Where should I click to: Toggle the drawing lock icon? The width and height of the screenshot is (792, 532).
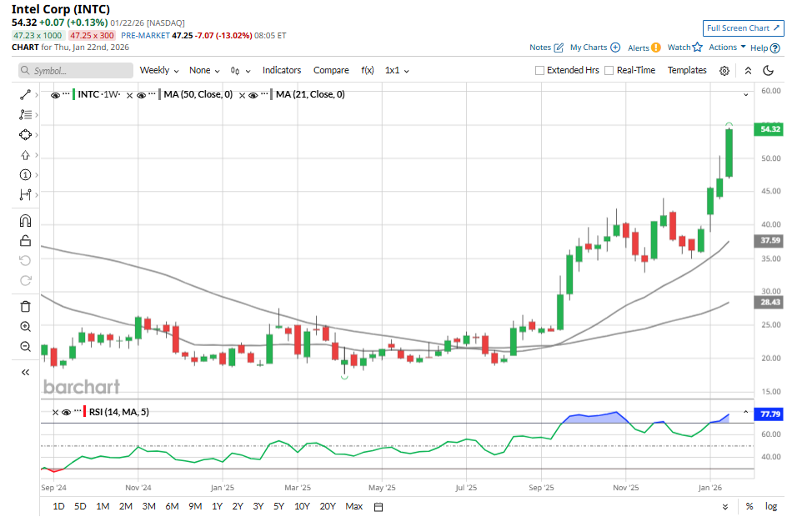click(x=25, y=240)
